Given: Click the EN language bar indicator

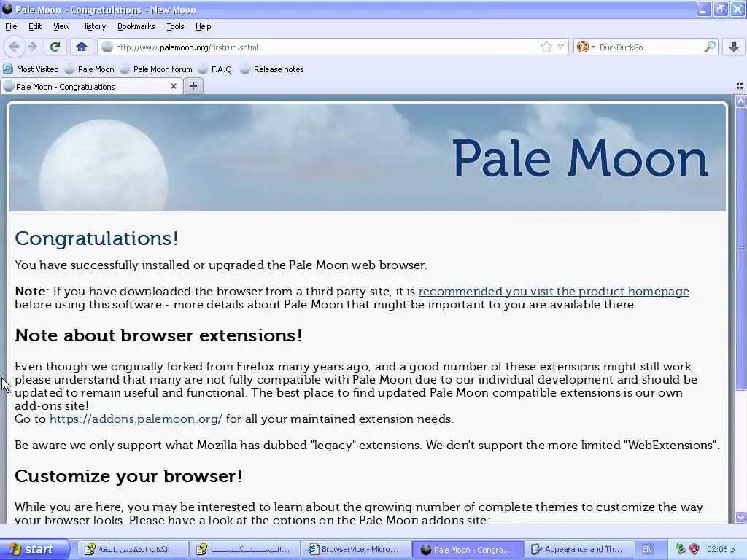Looking at the screenshot, I should tap(647, 549).
